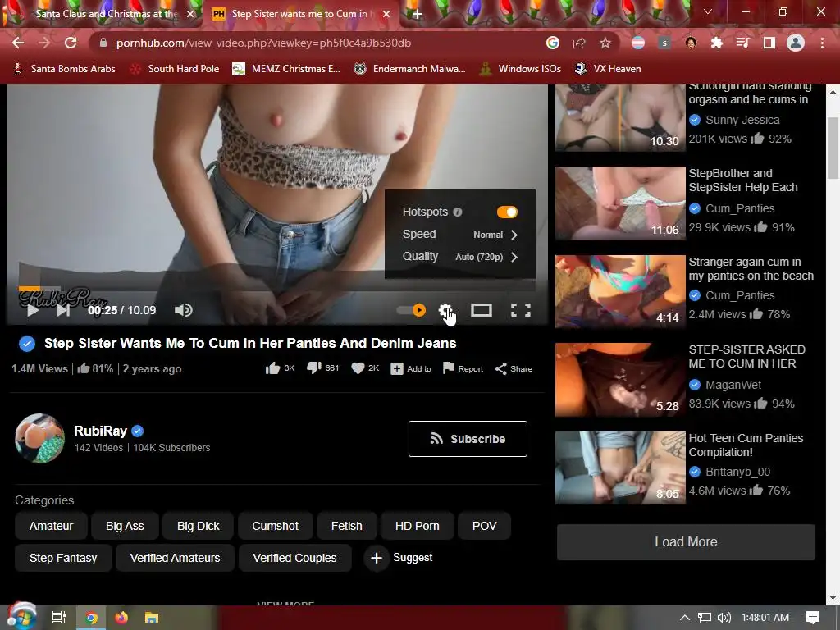This screenshot has width=840, height=630.
Task: Seek using the video progress bar
Action: 277,289
